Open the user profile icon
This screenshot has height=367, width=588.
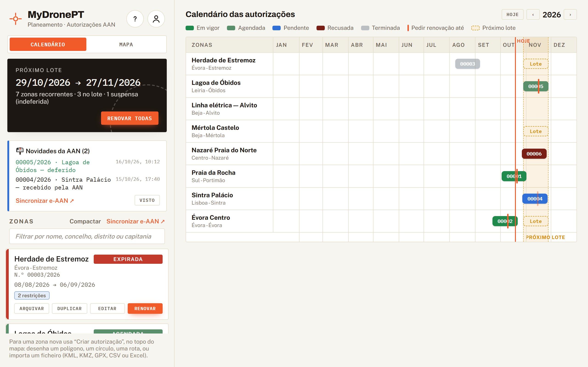[156, 19]
